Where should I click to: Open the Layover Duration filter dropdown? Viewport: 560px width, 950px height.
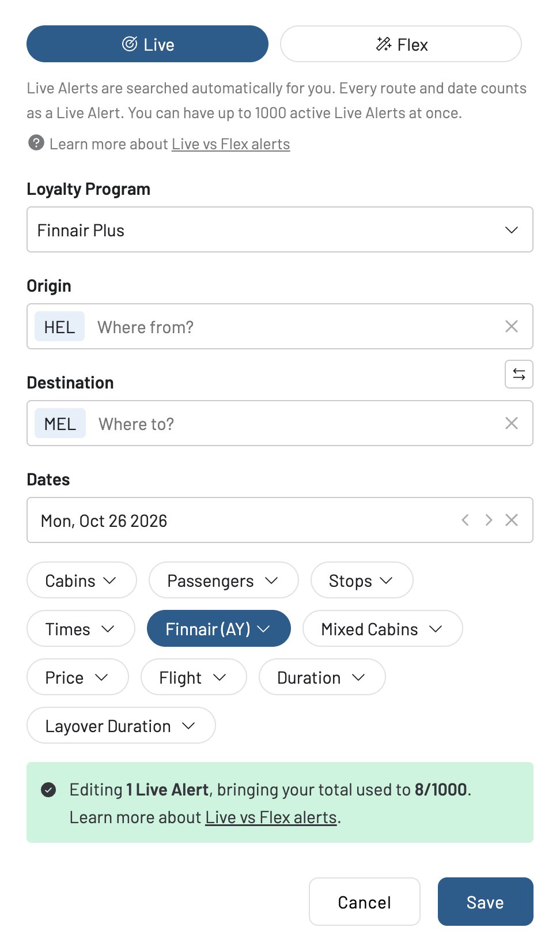pyautogui.click(x=120, y=725)
